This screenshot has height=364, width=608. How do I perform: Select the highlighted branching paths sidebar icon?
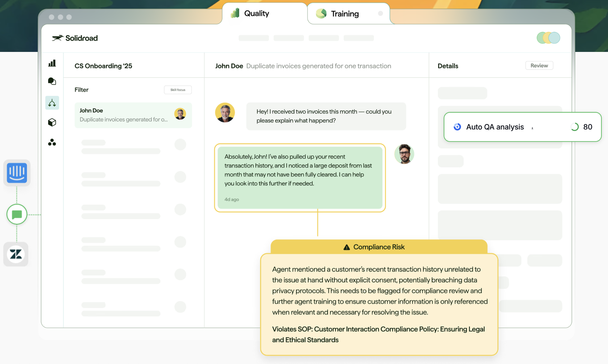52,103
